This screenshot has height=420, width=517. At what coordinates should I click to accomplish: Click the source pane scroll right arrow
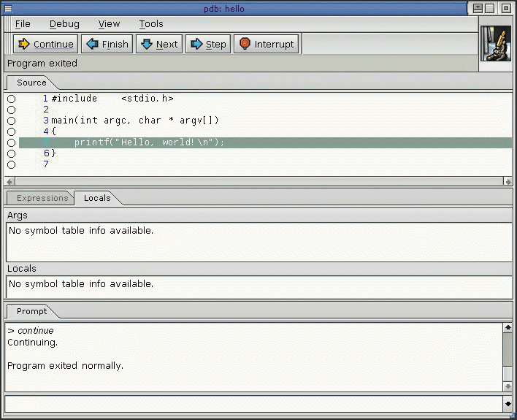pos(508,181)
